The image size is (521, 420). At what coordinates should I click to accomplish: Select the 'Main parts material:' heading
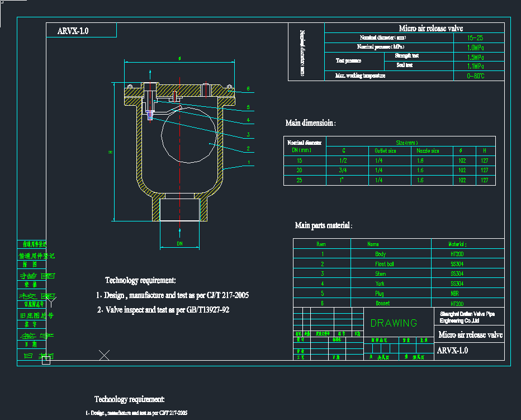323,225
